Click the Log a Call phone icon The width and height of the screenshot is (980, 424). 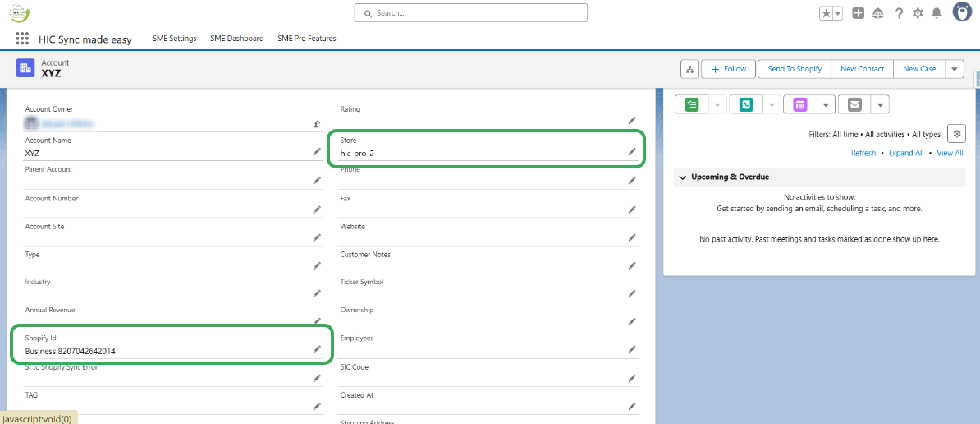[746, 104]
